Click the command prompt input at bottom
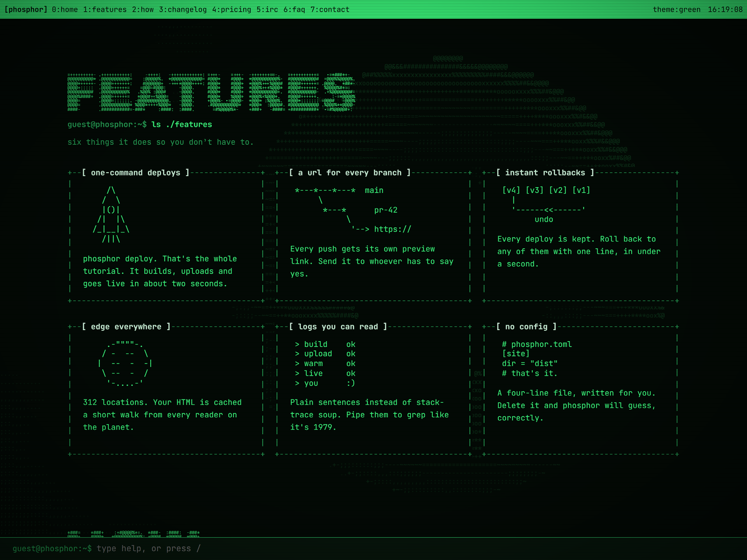This screenshot has width=747, height=560. 373,548
